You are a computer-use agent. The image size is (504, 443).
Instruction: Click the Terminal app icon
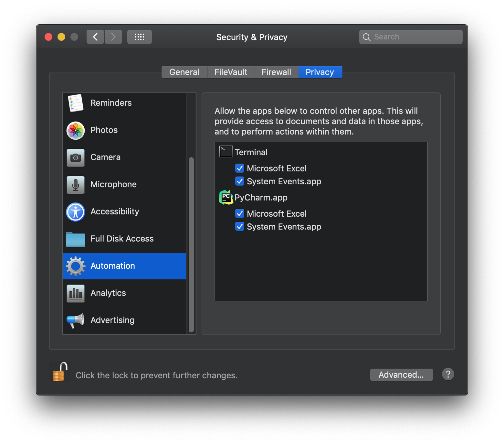coord(226,151)
